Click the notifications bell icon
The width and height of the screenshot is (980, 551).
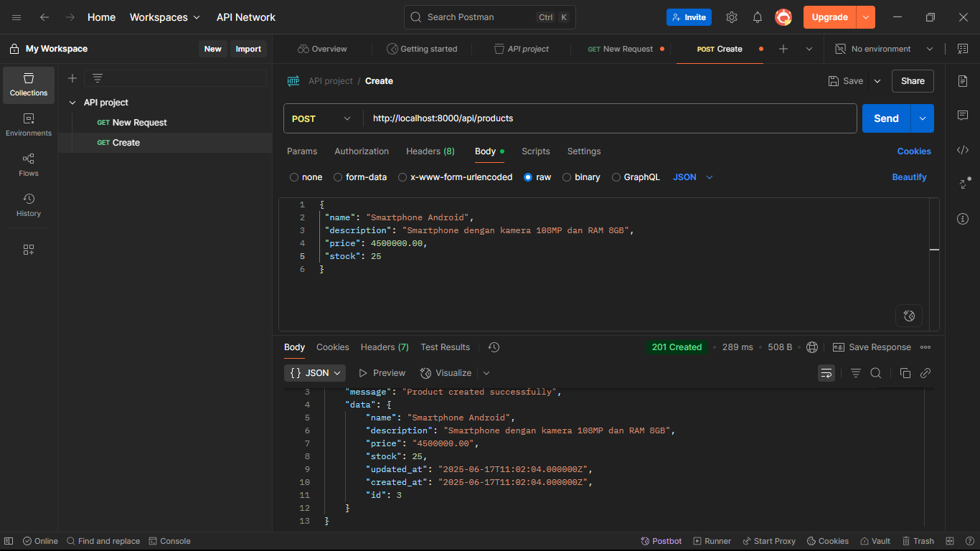[x=758, y=17]
